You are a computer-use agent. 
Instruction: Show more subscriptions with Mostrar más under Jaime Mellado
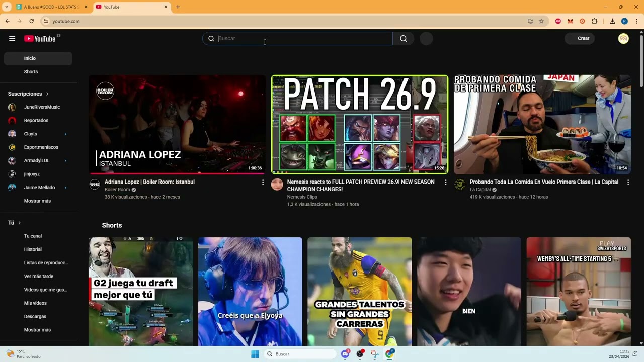pos(38,201)
